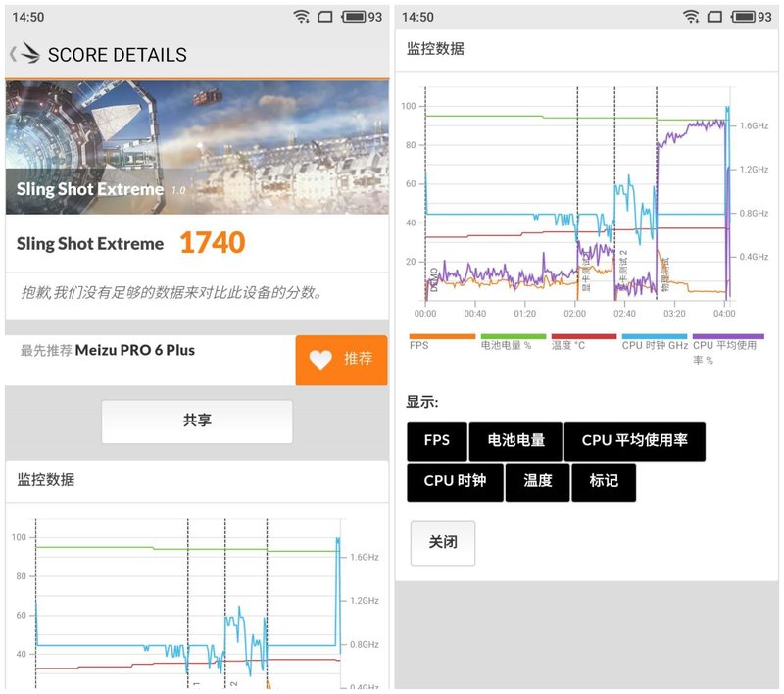Tap the heart icon on 推荐 button
Viewport: 784px width, 694px height.
pos(320,360)
